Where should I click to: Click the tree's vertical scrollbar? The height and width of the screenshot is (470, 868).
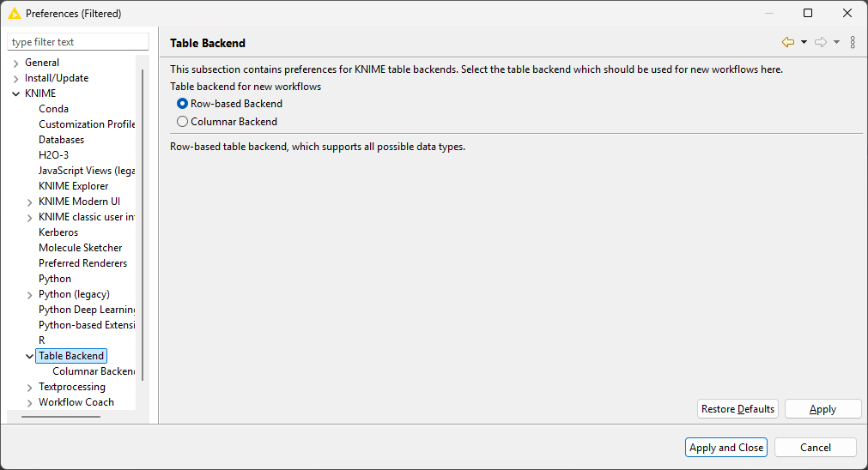143,225
